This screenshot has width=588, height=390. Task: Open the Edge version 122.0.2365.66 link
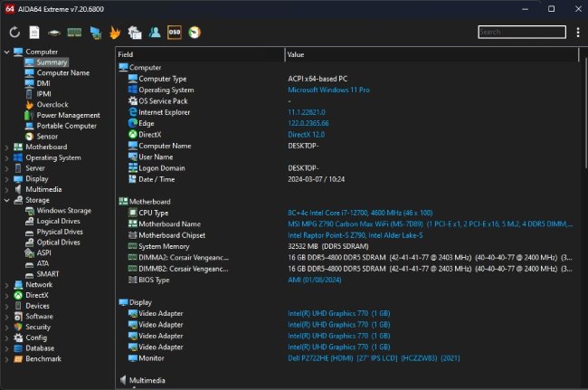(308, 123)
